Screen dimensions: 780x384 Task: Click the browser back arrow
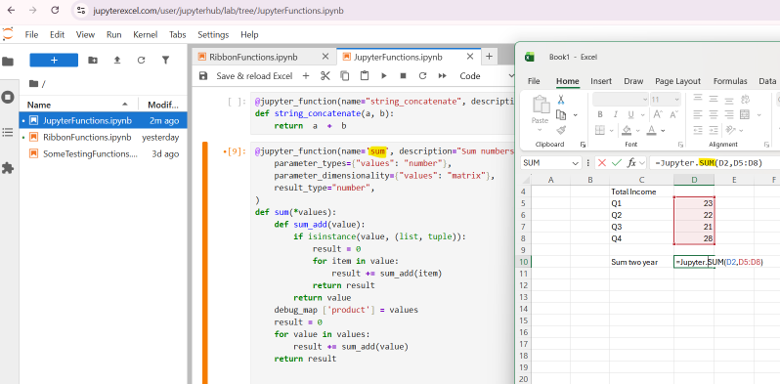click(11, 10)
